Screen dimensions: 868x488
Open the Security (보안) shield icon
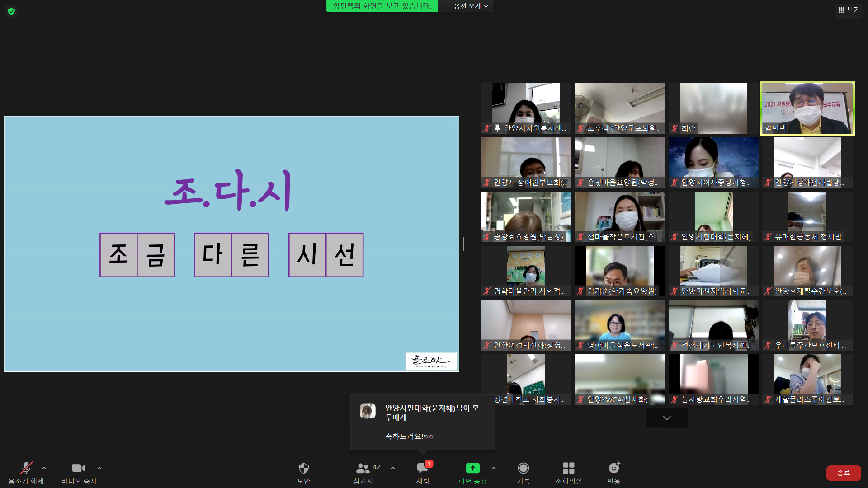(x=303, y=468)
